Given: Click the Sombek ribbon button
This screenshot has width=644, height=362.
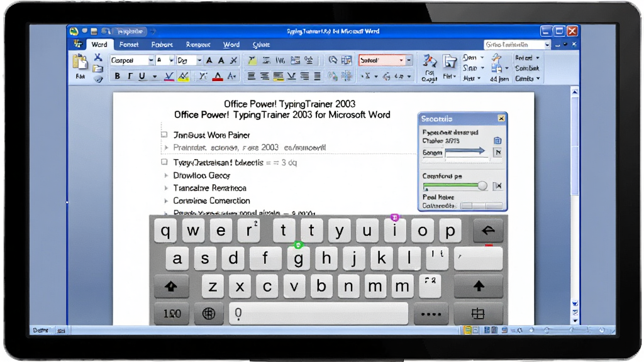Looking at the screenshot, I should pyautogui.click(x=527, y=68).
